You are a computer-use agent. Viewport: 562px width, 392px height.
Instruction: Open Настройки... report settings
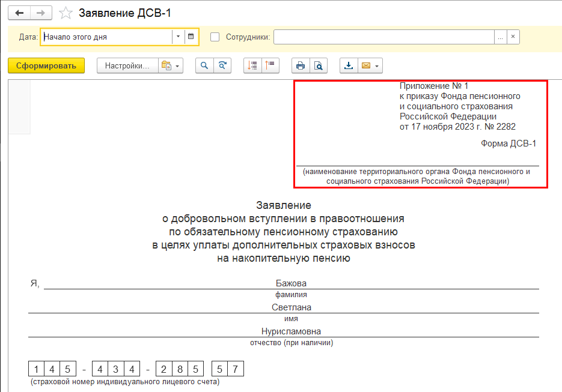pyautogui.click(x=127, y=66)
